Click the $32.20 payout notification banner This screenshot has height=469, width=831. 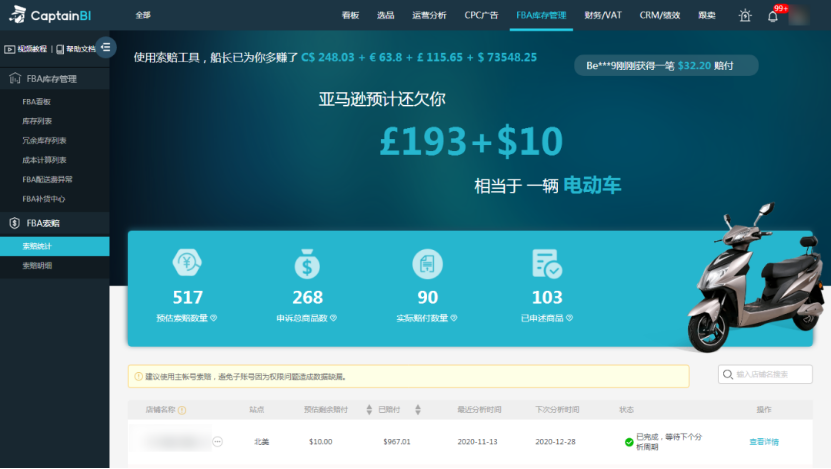click(666, 66)
